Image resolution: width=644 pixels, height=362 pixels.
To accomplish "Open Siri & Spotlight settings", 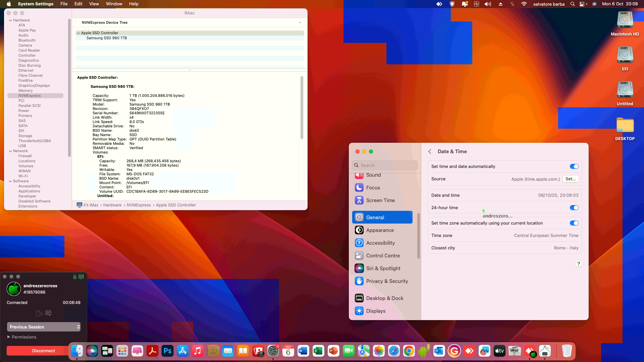I will pos(382,268).
